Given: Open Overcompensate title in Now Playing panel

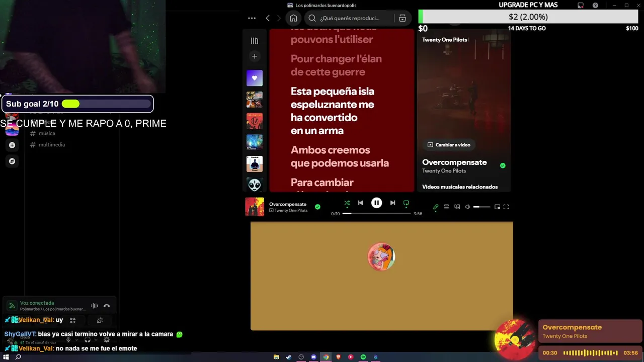Looking at the screenshot, I should (454, 162).
